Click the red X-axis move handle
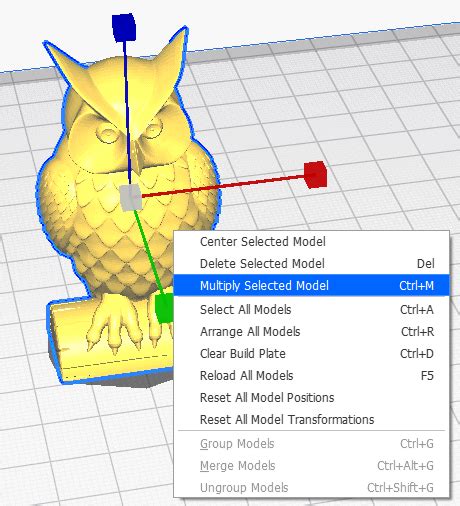The image size is (460, 506). pos(316,175)
